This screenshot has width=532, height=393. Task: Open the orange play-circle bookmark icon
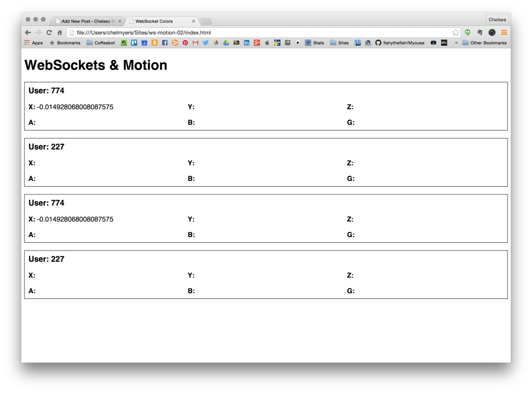175,43
